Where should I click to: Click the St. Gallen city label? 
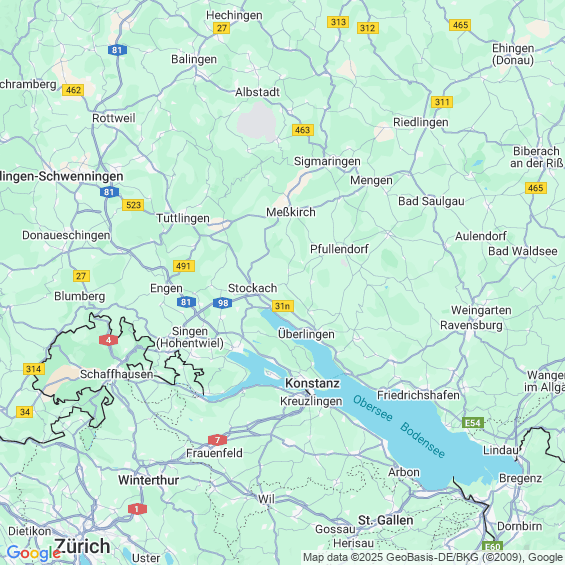click(386, 520)
